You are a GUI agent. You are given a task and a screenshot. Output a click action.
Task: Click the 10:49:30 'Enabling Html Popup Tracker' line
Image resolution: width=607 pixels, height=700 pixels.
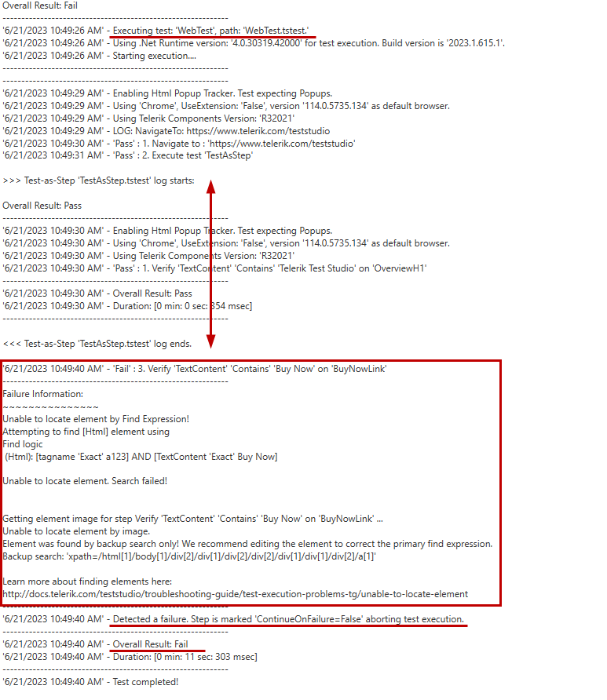[x=167, y=231]
